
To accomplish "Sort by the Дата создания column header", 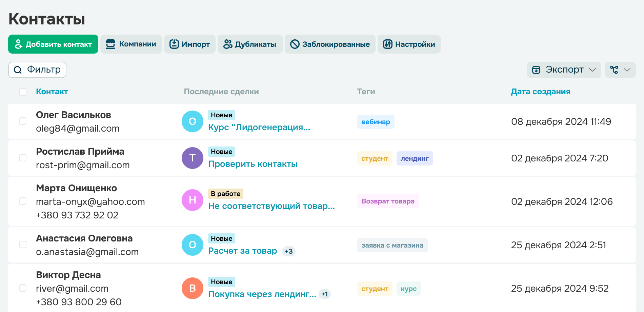I will pyautogui.click(x=540, y=92).
